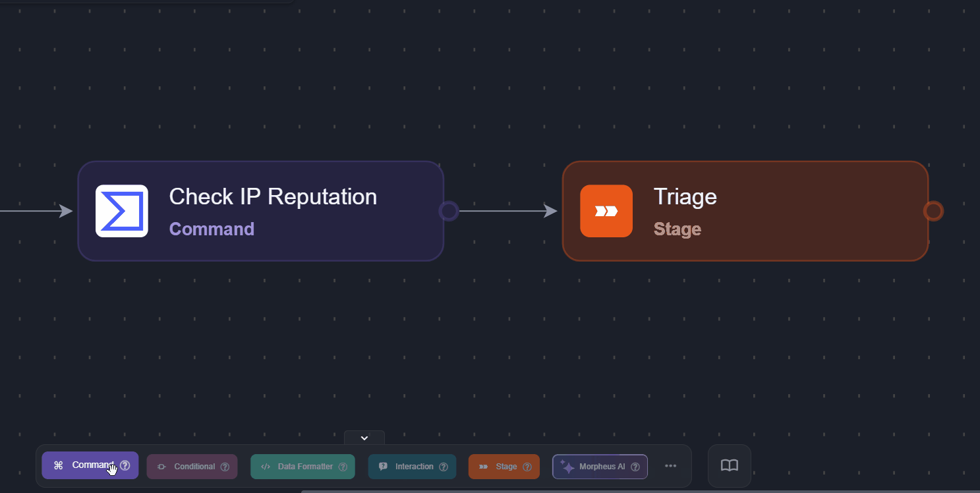Click the Check IP Reputation output port
Viewport: 980px width, 493px height.
click(449, 211)
